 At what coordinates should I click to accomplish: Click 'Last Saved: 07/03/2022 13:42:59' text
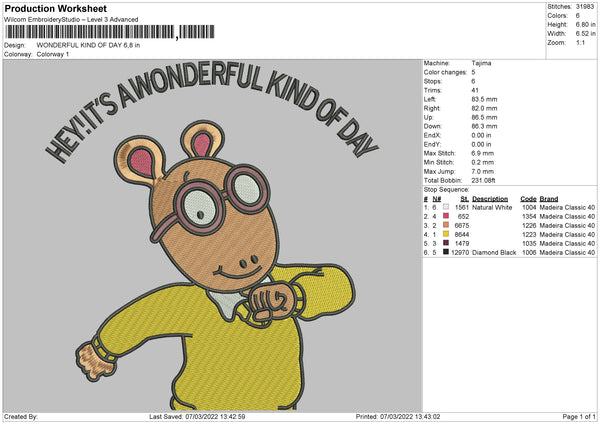pos(197,416)
